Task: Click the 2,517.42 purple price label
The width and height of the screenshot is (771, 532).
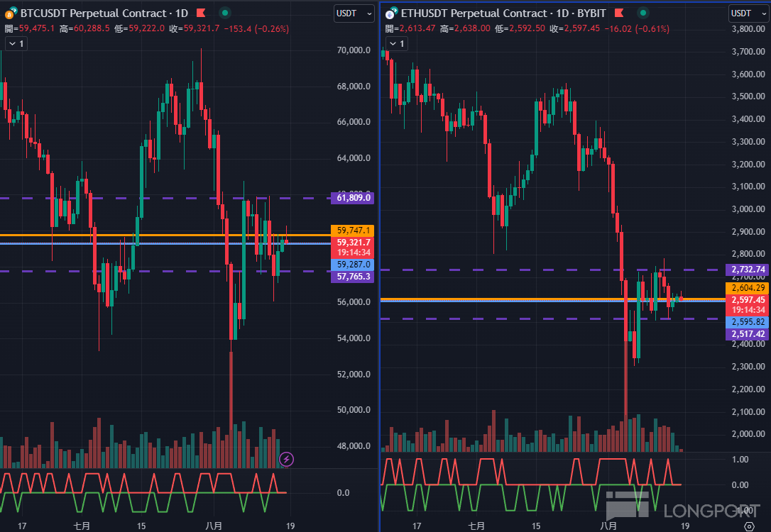Action: pos(748,334)
